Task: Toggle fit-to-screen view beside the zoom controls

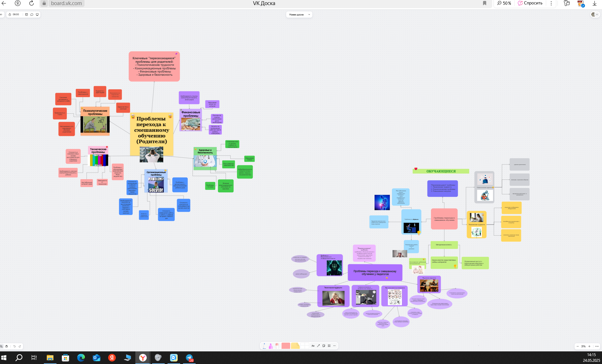Action: (x=597, y=346)
